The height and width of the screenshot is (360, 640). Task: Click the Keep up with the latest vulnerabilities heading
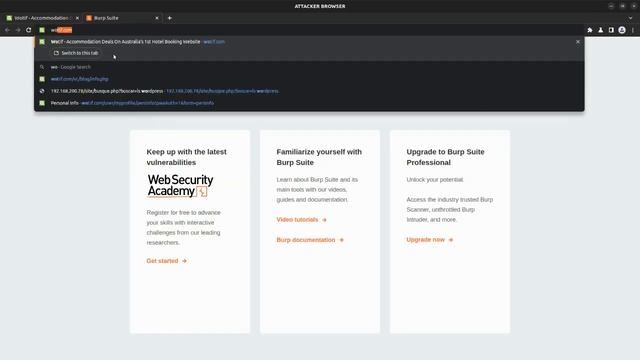click(x=187, y=157)
